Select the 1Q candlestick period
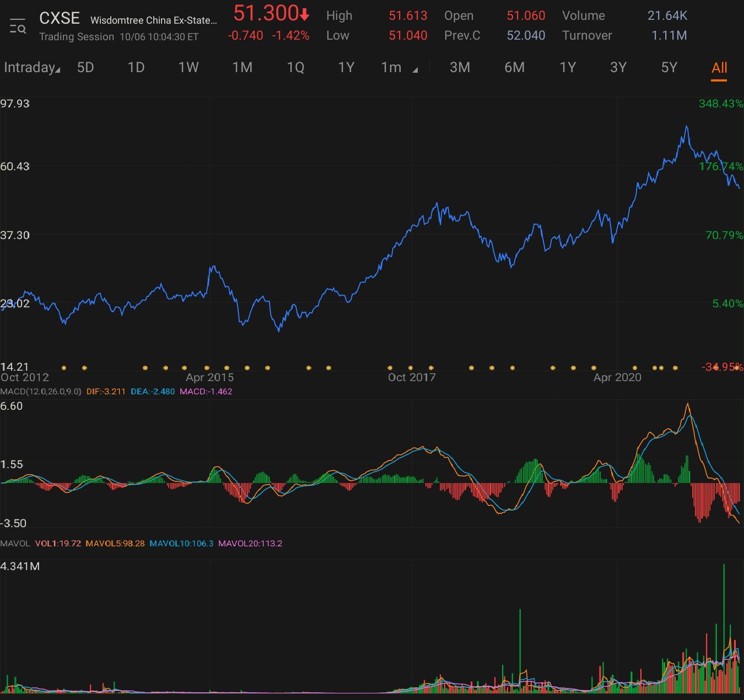 [295, 68]
